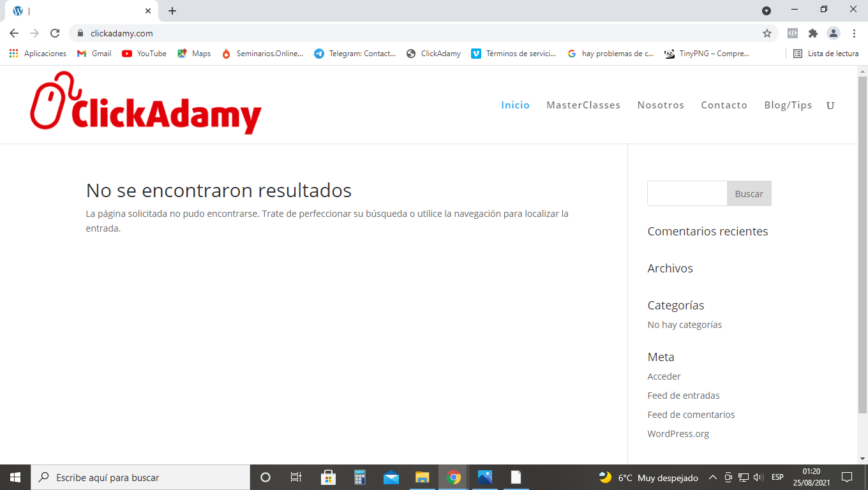This screenshot has width=868, height=490.
Task: Open the Aplicaciones bookmark
Action: pos(38,54)
